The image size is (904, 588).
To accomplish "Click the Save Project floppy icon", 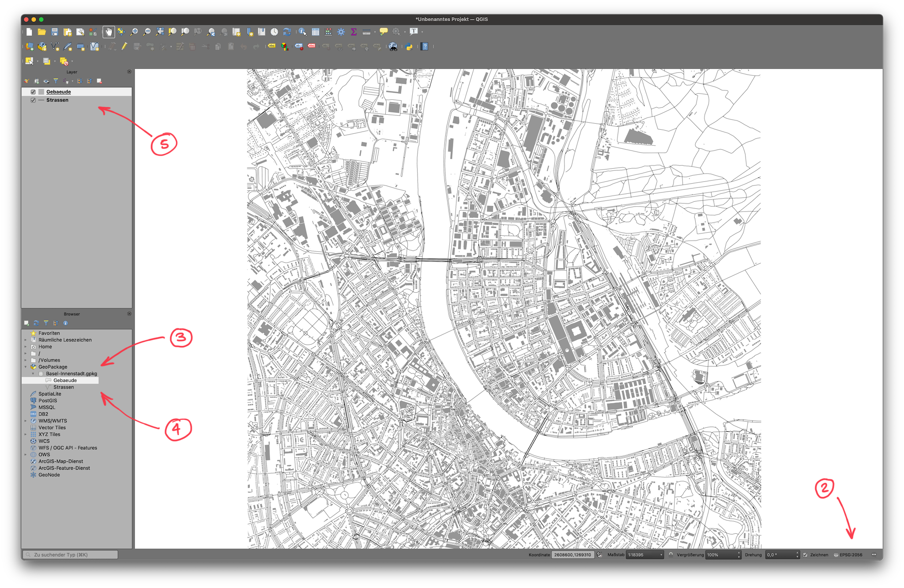I will tap(55, 32).
